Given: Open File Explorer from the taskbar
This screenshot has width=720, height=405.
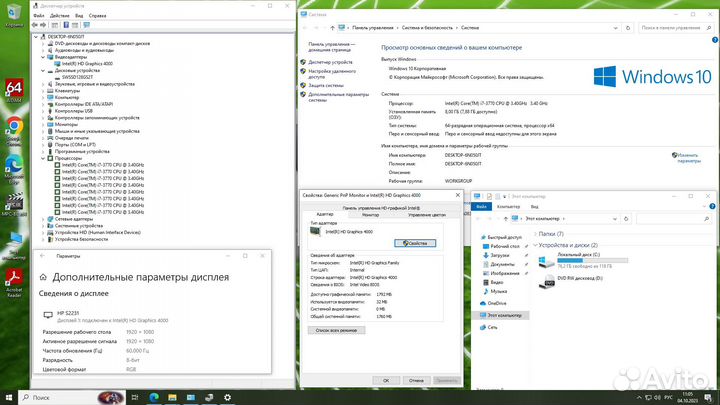Looking at the screenshot, I should [172, 397].
